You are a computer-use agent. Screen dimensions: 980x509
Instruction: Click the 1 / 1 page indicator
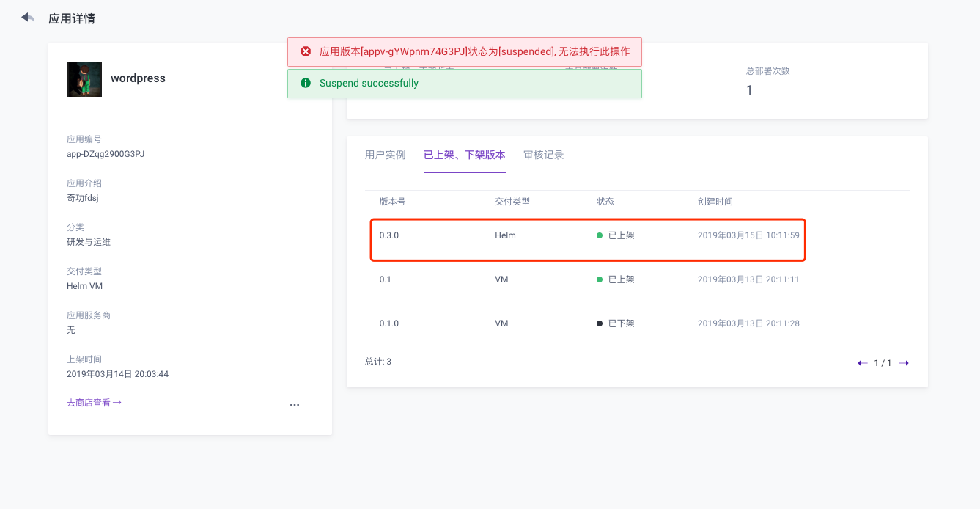tap(883, 362)
